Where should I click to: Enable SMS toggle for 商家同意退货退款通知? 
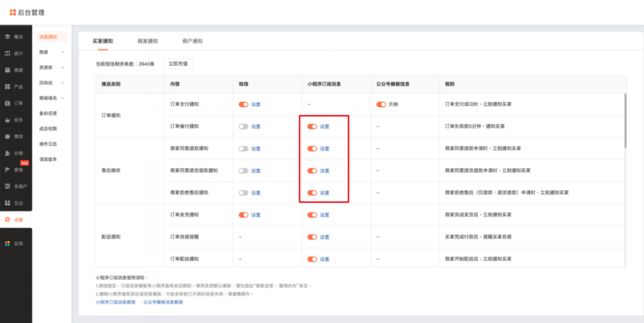click(243, 171)
